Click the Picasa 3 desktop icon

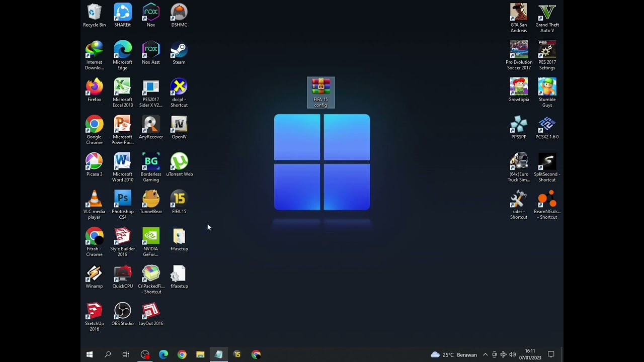pyautogui.click(x=94, y=165)
